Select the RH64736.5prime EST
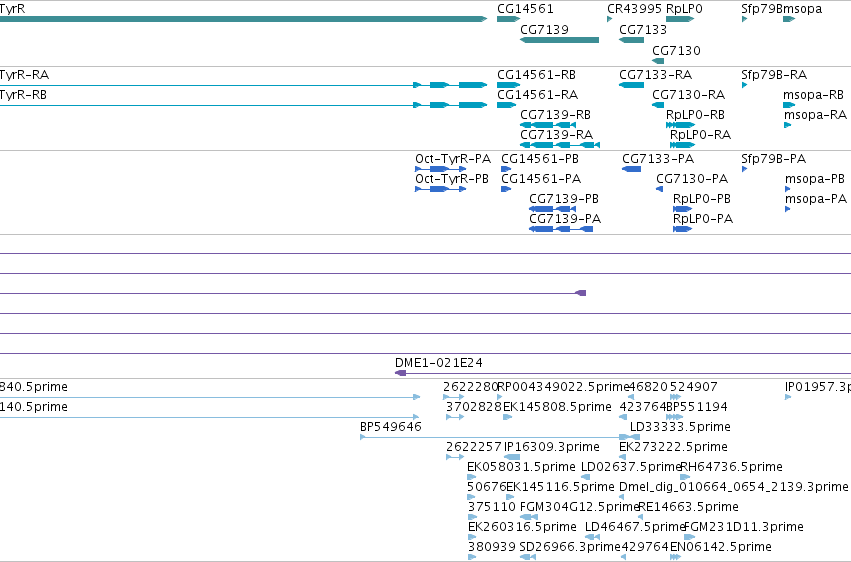Screen dimensions: 851x562 pos(684,477)
